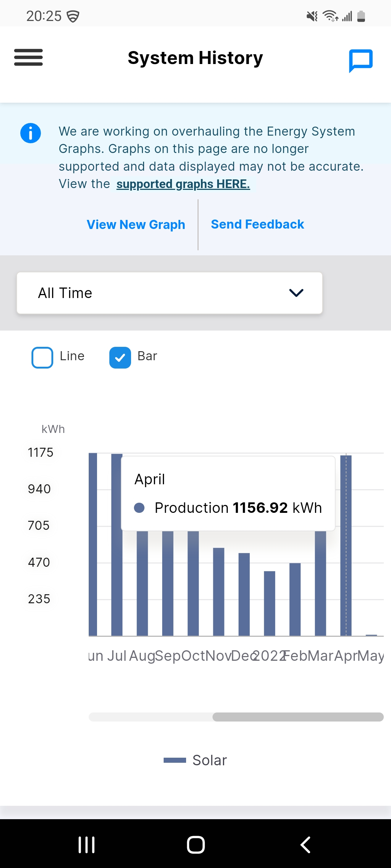Select the Dec production bar
The width and height of the screenshot is (391, 868).
[x=244, y=594]
